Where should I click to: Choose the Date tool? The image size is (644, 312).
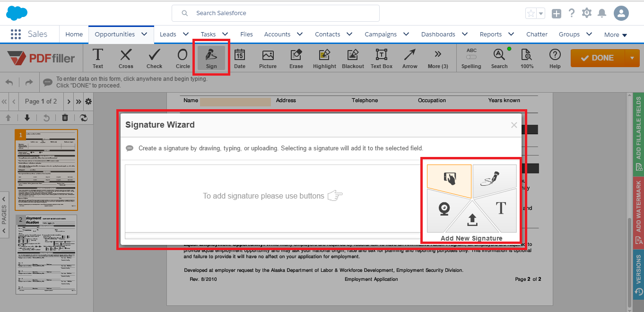pos(240,58)
